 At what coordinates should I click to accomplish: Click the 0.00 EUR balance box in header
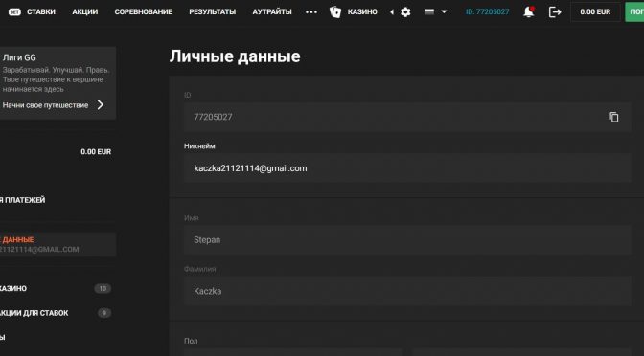595,11
